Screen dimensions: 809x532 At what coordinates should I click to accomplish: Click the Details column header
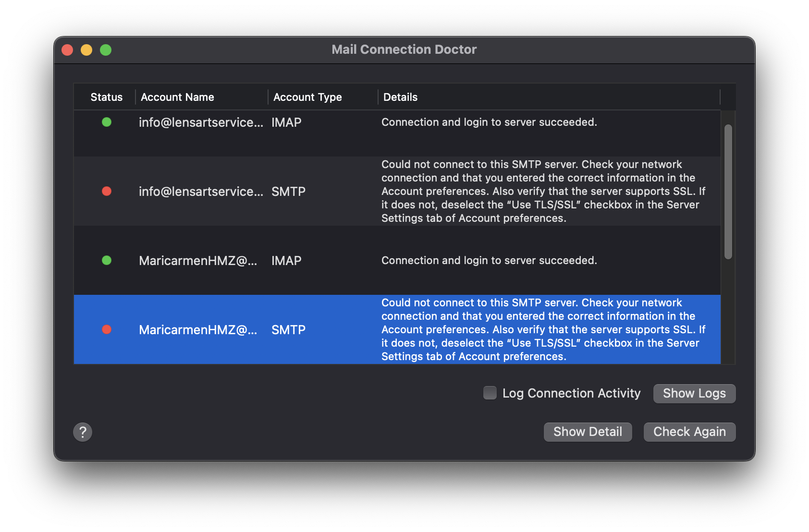pos(400,97)
